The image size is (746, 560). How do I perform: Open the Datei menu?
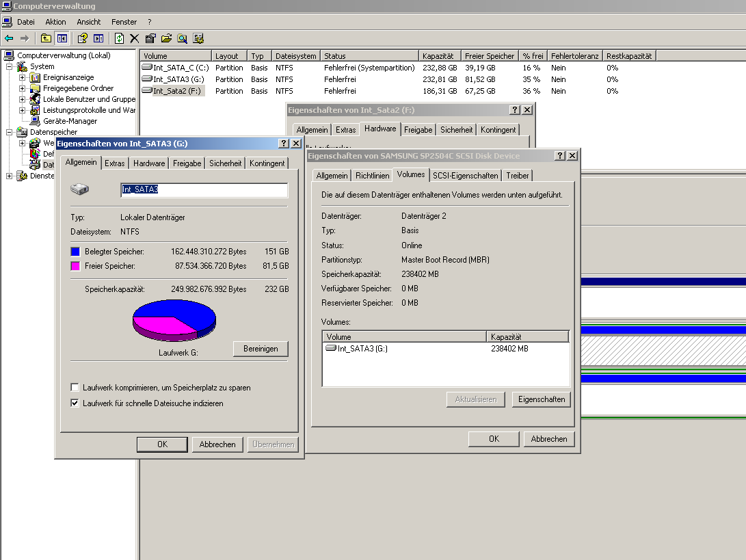point(26,22)
